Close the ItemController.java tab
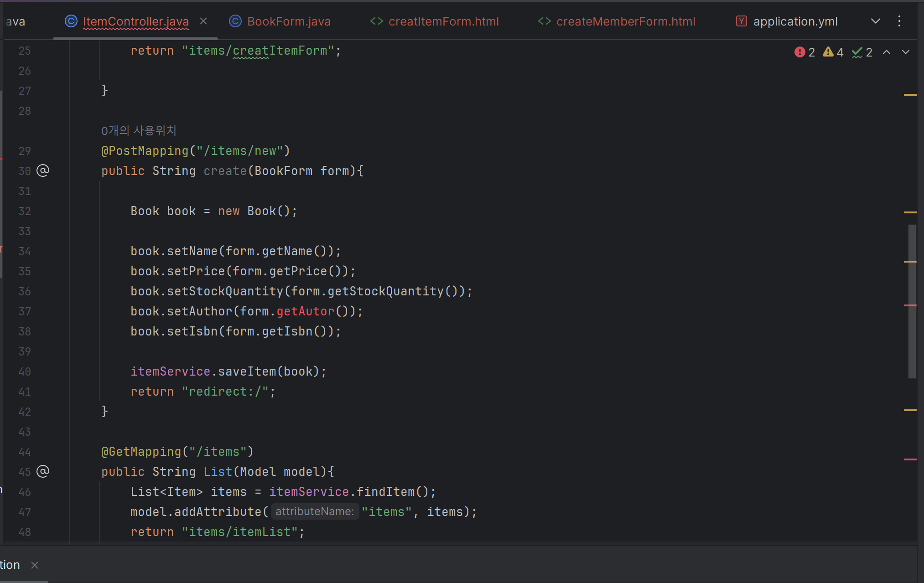The height and width of the screenshot is (583, 924). (203, 21)
